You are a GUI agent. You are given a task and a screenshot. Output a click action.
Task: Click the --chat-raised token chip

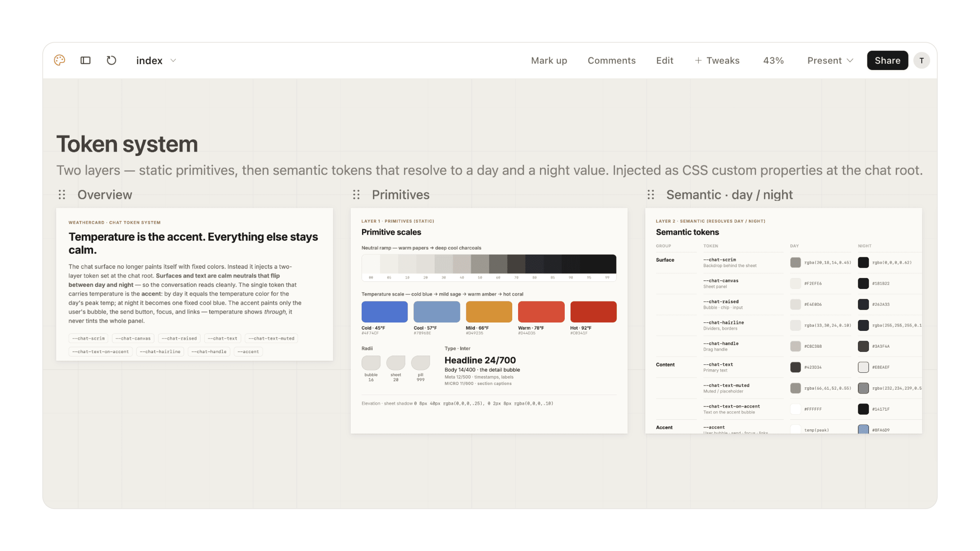179,338
